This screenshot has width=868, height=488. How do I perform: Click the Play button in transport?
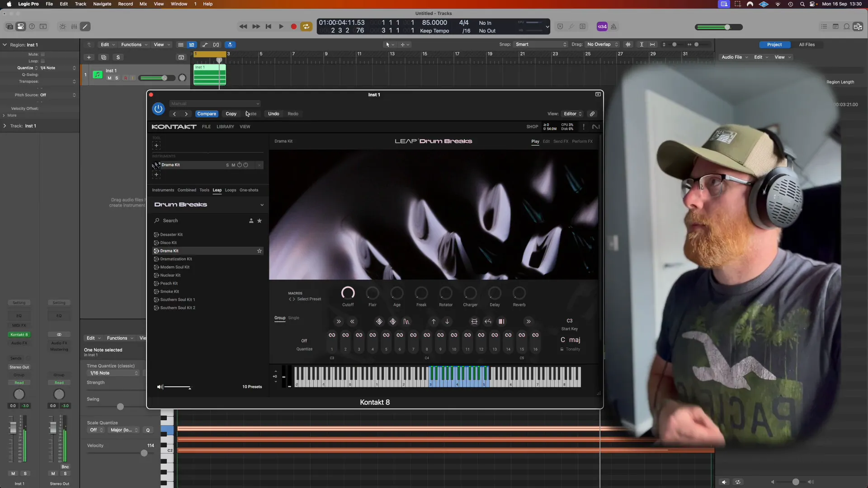[281, 27]
